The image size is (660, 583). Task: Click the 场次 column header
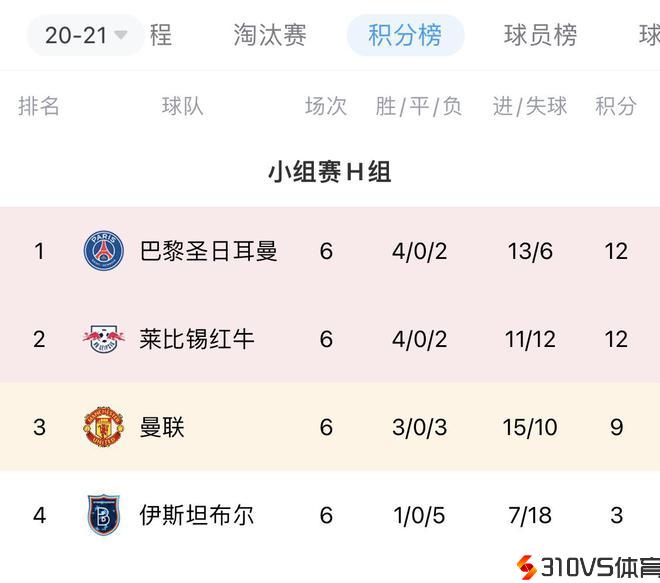click(326, 106)
